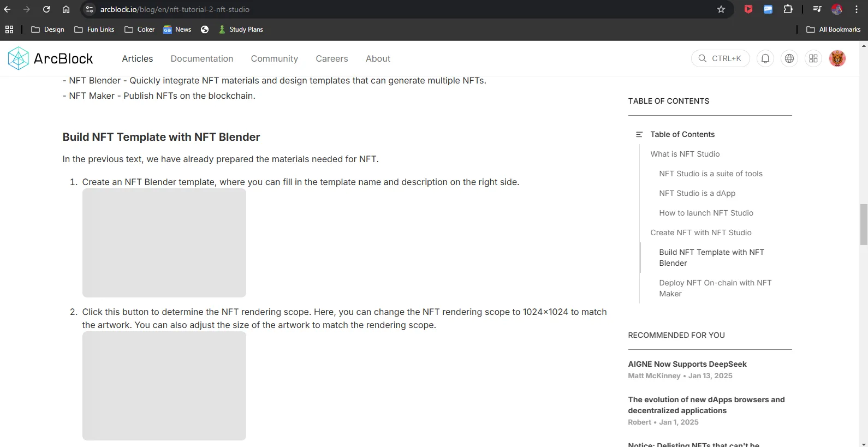This screenshot has width=868, height=447.
Task: Jump to 'Deploy NFT On-chain with NFT Maker'
Action: click(x=715, y=288)
